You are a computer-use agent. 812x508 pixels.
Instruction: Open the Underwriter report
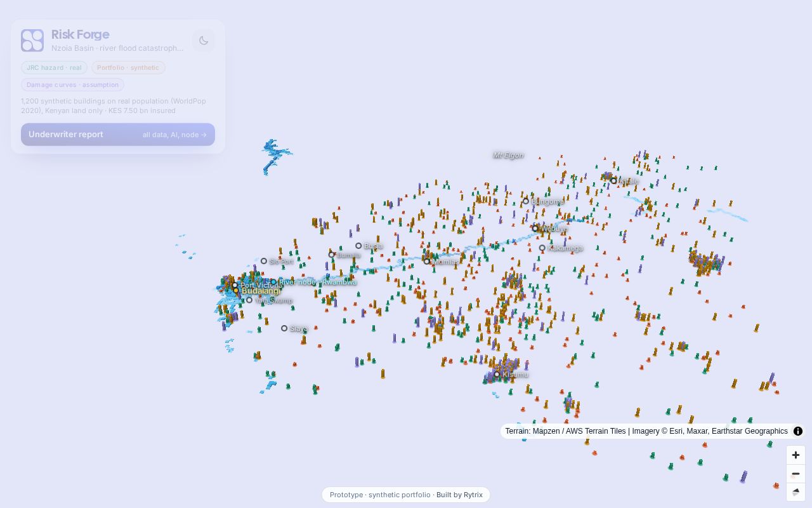(x=118, y=135)
